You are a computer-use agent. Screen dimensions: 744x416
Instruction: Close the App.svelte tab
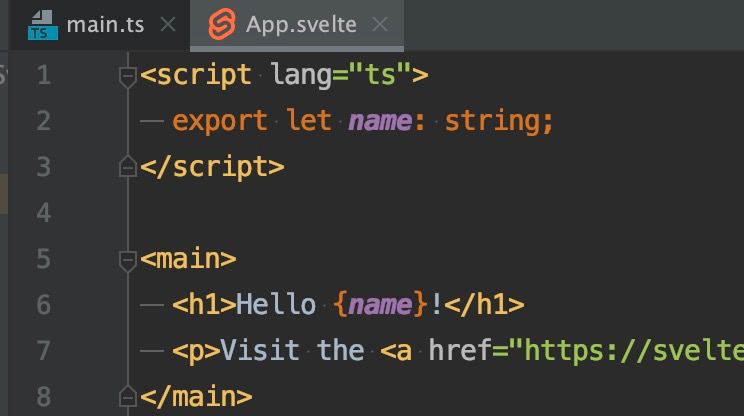point(380,24)
